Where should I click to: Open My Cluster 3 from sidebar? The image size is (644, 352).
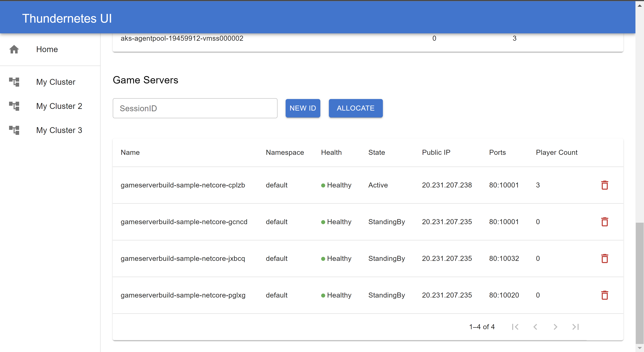click(59, 130)
